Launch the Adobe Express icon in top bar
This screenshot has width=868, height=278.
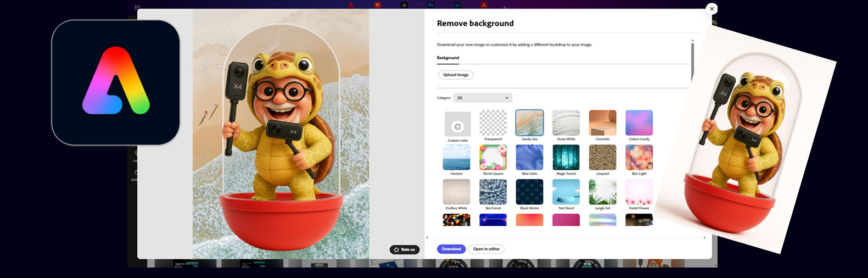[x=404, y=5]
